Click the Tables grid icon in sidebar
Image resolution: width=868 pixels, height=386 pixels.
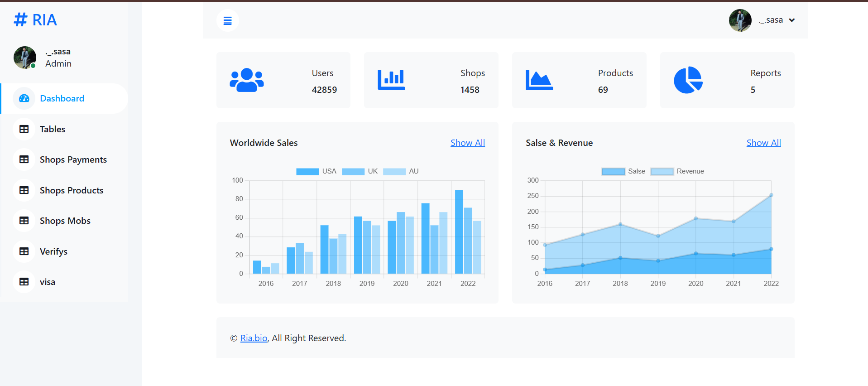[x=24, y=129]
